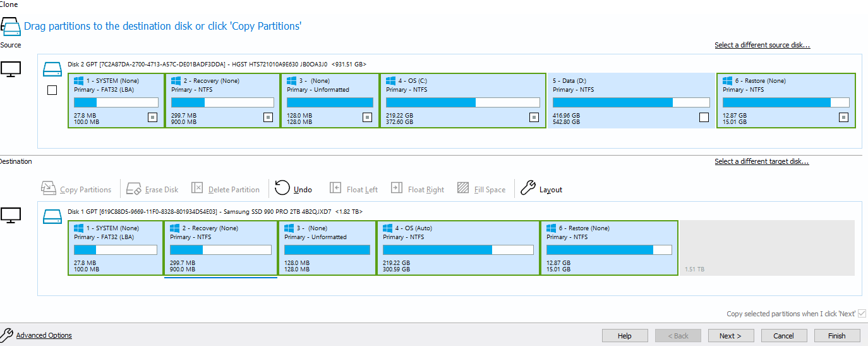The image size is (868, 346).
Task: Click the Advanced Options wrench icon
Action: 6,335
